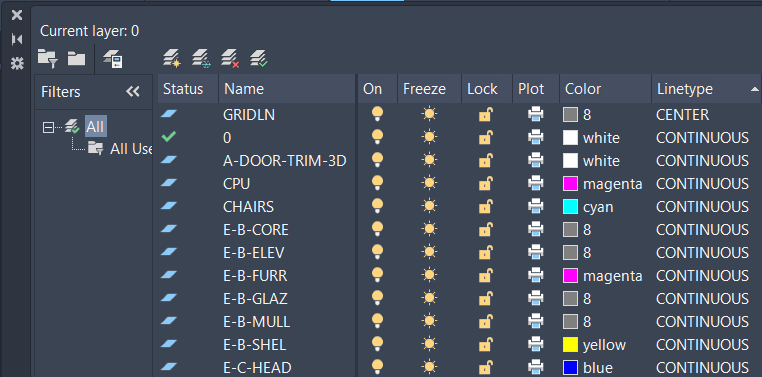Screen dimensions: 762x377
Task: Create new layer frozen in viewports
Action: (x=200, y=58)
